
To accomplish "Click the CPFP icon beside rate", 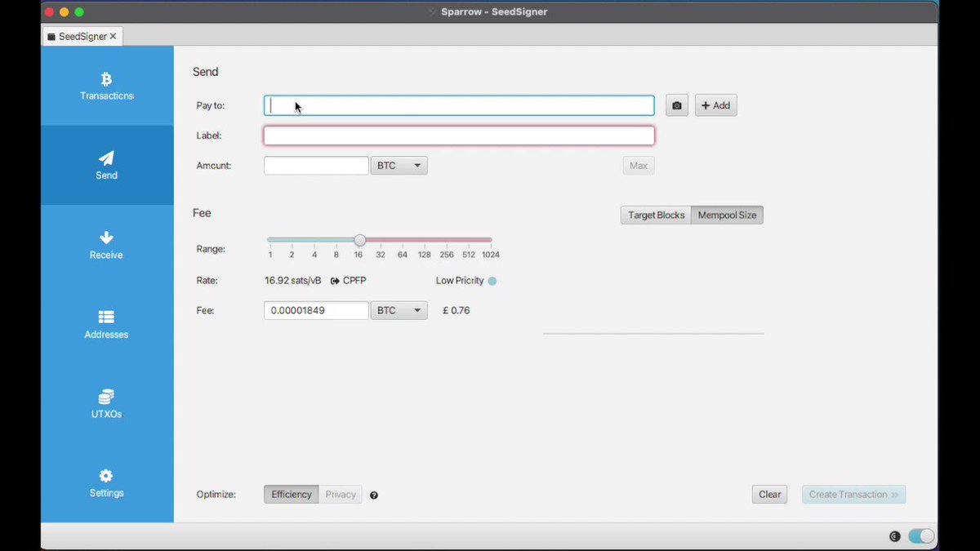I will click(x=335, y=281).
